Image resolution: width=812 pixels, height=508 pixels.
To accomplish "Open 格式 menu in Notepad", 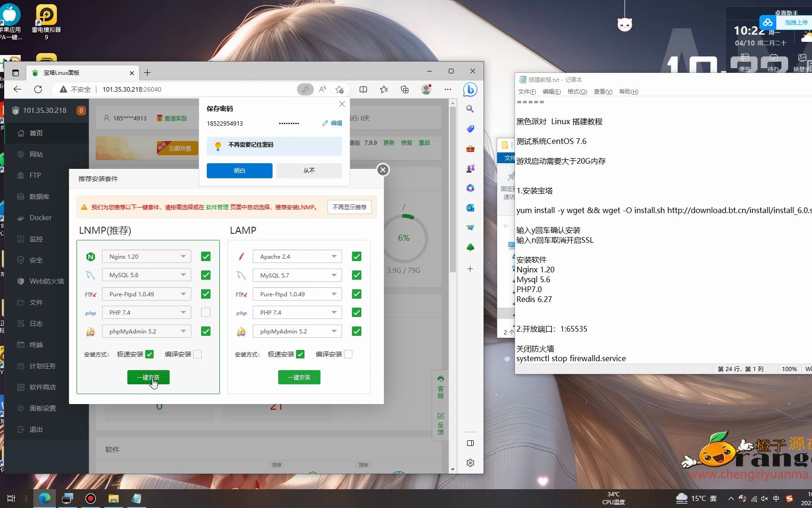I will (577, 92).
